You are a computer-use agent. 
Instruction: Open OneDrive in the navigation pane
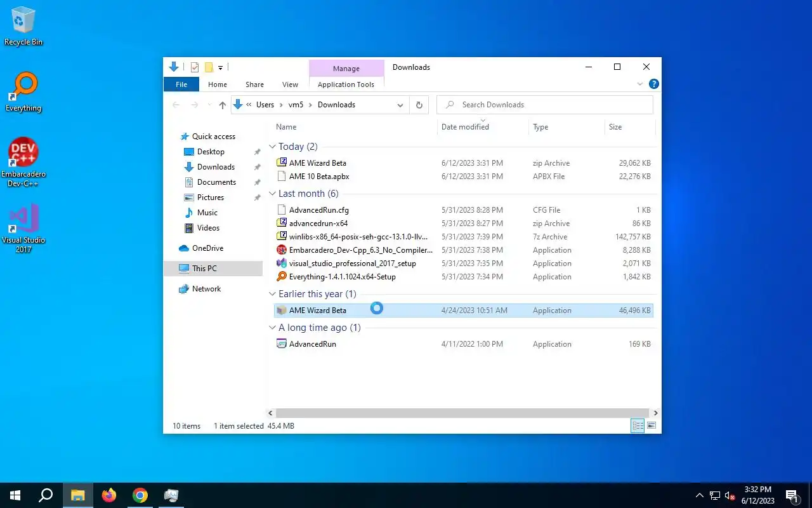(207, 248)
